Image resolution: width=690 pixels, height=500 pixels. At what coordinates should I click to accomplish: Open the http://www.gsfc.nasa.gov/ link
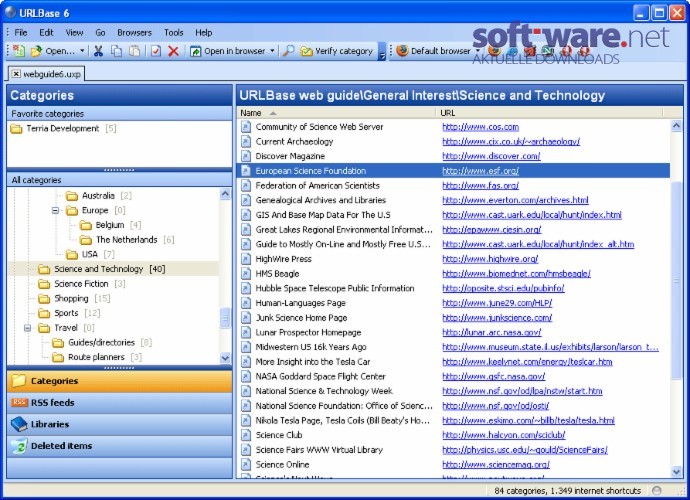coord(493,377)
